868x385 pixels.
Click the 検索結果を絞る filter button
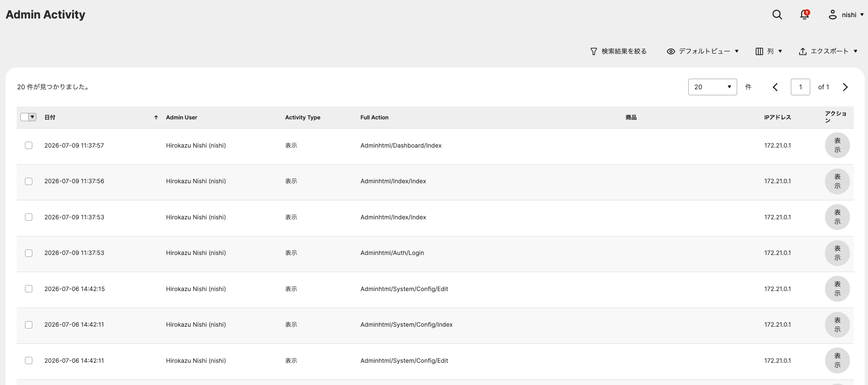pyautogui.click(x=618, y=51)
